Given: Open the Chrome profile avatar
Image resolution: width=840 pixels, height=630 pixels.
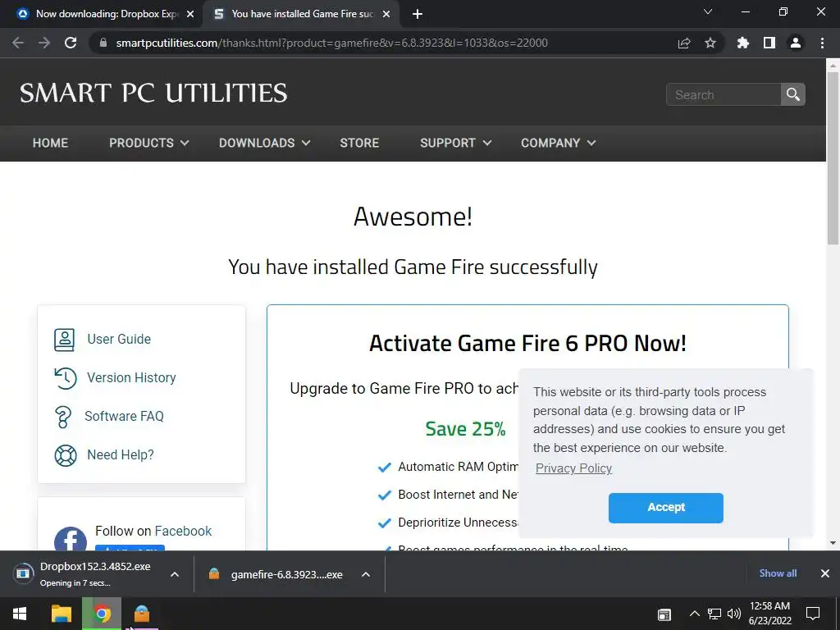Looking at the screenshot, I should coord(796,43).
